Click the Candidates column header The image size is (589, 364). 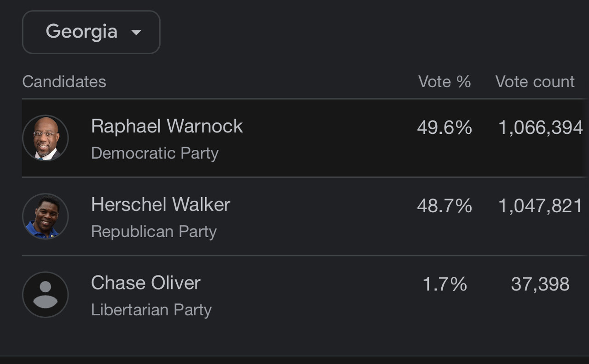coord(64,82)
